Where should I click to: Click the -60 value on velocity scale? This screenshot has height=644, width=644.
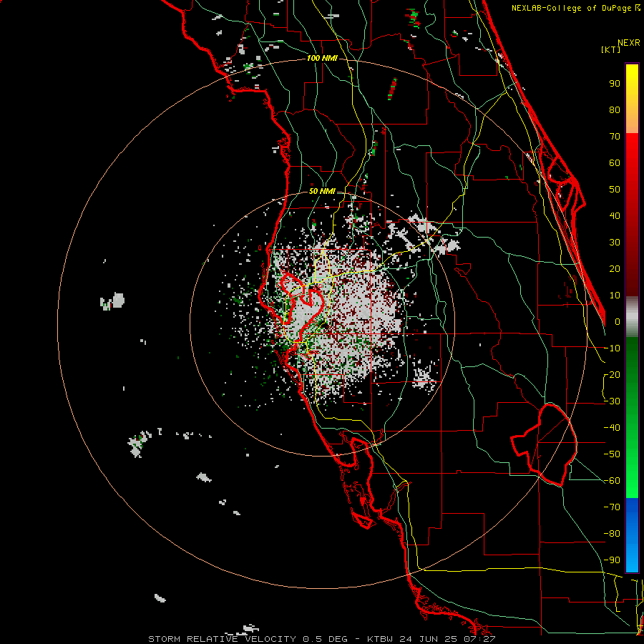pyautogui.click(x=612, y=481)
